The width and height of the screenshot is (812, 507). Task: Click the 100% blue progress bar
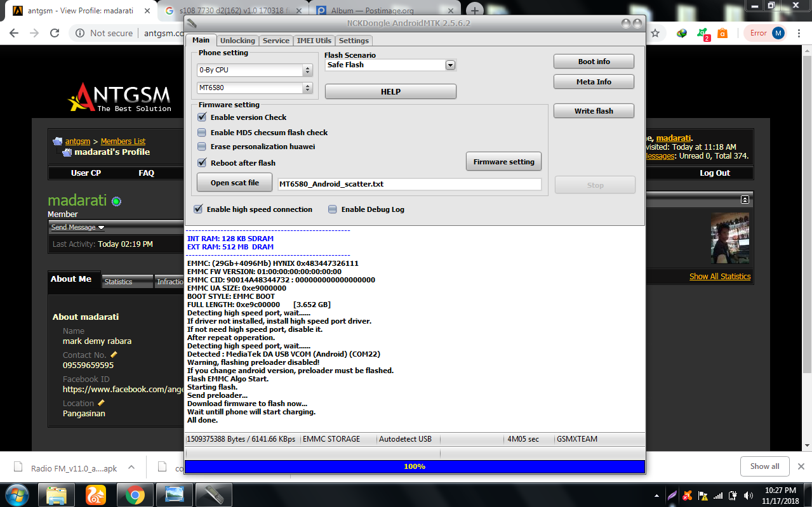tap(415, 466)
